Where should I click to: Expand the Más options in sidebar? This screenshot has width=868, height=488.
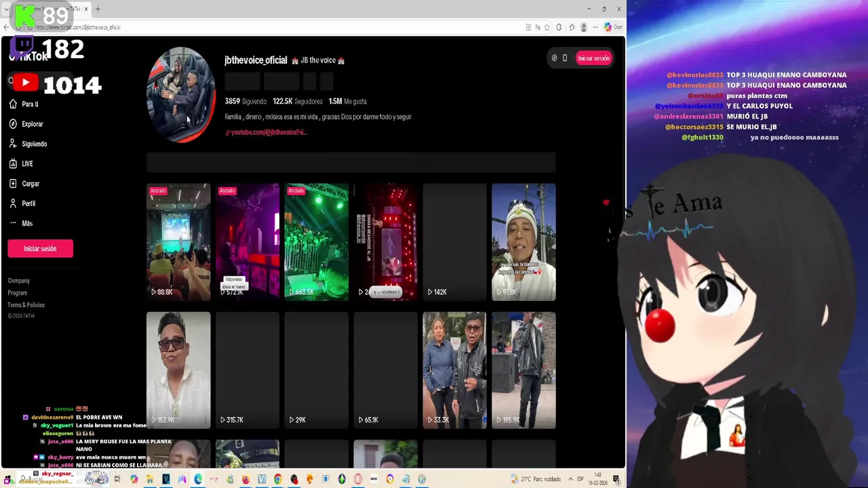pyautogui.click(x=21, y=223)
